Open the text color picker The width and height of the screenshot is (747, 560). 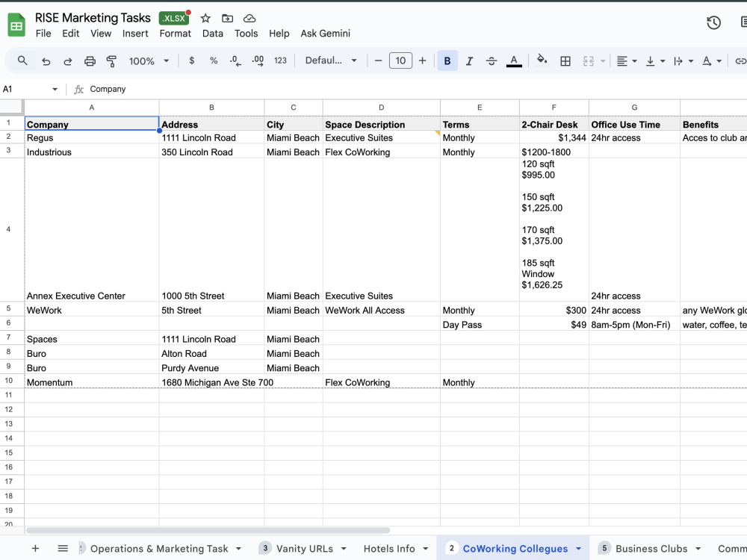514,61
